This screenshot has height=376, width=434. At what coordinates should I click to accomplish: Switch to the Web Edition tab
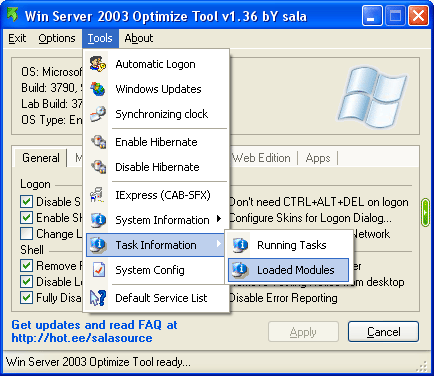click(261, 158)
